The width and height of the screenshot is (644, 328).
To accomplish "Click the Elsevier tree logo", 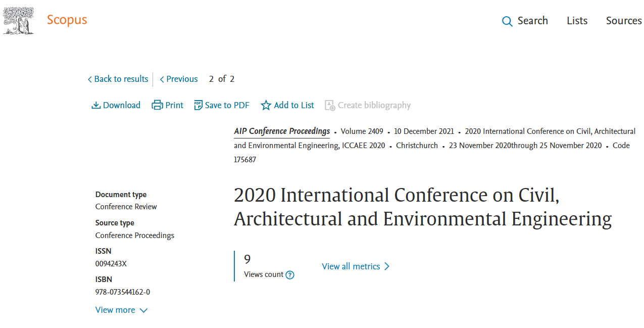I will point(19,21).
